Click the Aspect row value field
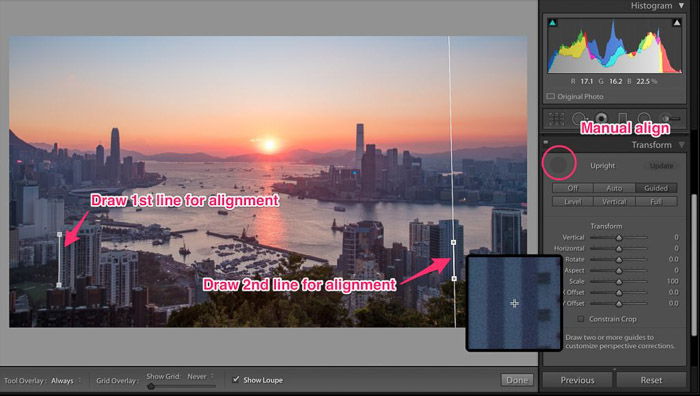The width and height of the screenshot is (700, 396). (x=676, y=270)
